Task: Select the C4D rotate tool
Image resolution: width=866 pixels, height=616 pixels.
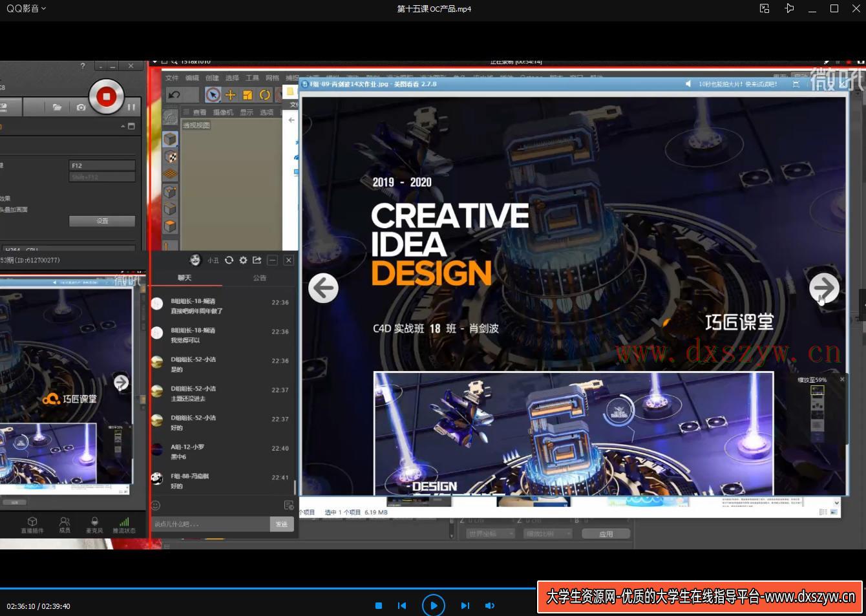Action: [264, 95]
